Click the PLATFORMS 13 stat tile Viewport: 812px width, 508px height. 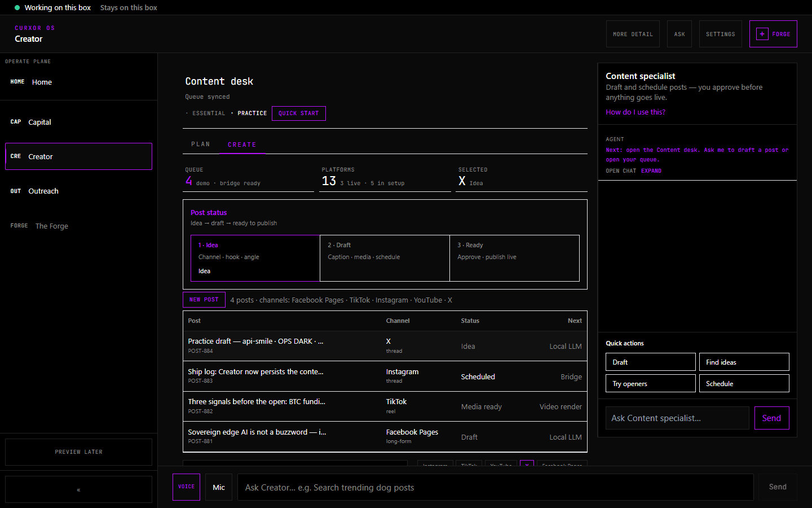tap(385, 177)
